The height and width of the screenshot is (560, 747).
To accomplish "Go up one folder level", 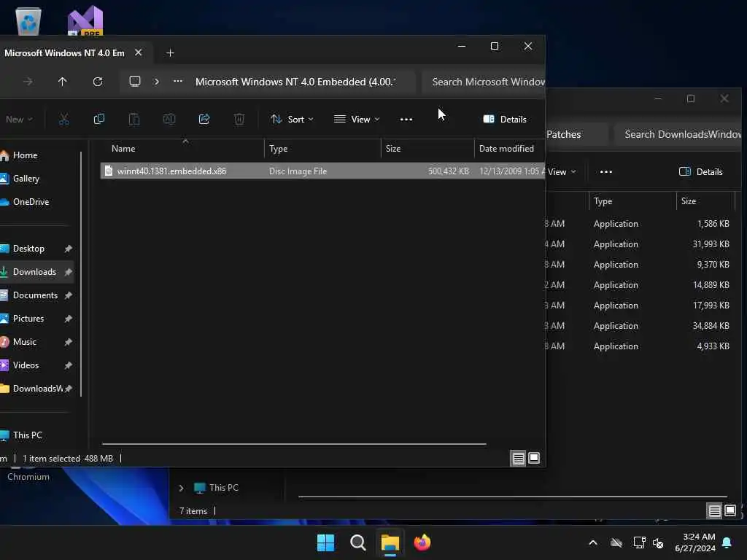I will point(63,82).
